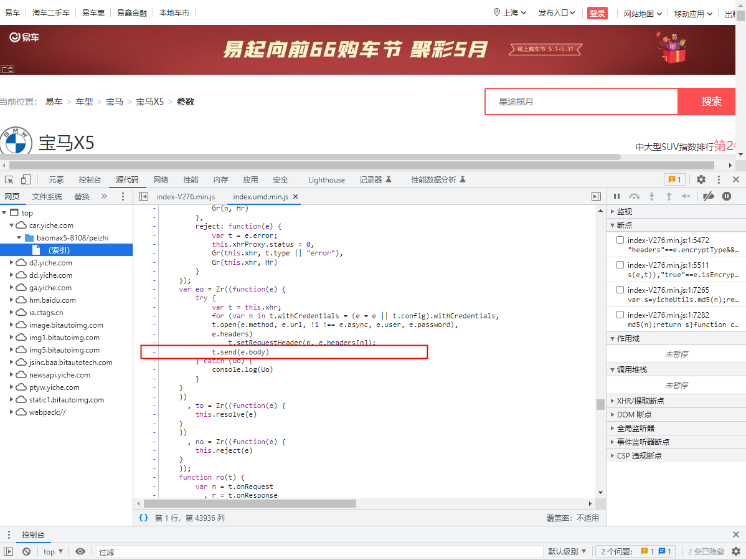
Task: Close the index.umd.min.js tab
Action: [295, 196]
